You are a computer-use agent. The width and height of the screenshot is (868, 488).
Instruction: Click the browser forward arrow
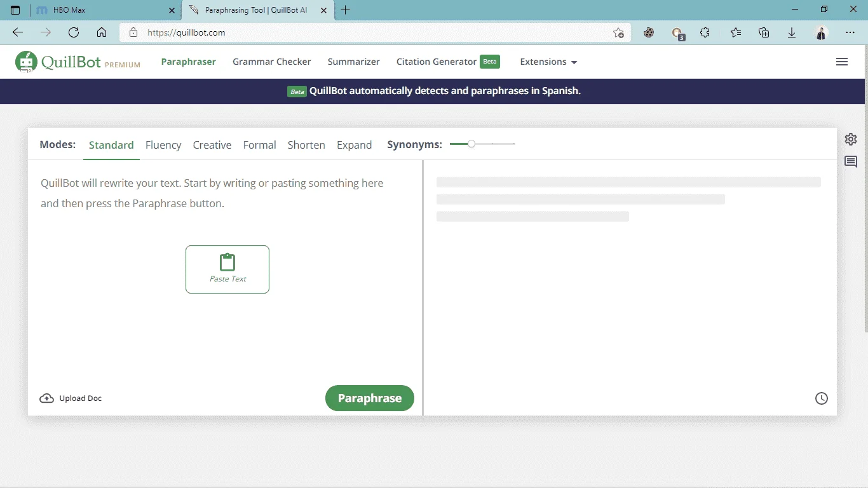pyautogui.click(x=46, y=32)
